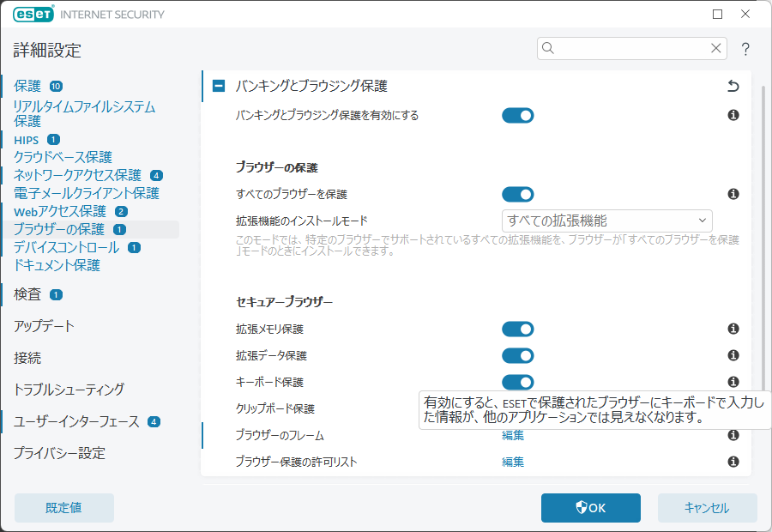Show info icon for ブラウザーのフレーム

(733, 435)
